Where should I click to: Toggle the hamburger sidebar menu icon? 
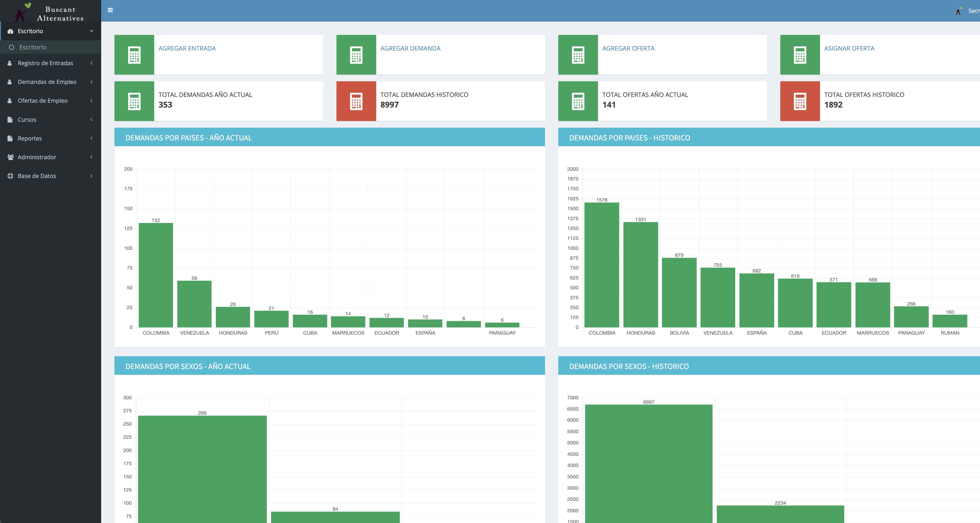pyautogui.click(x=110, y=10)
